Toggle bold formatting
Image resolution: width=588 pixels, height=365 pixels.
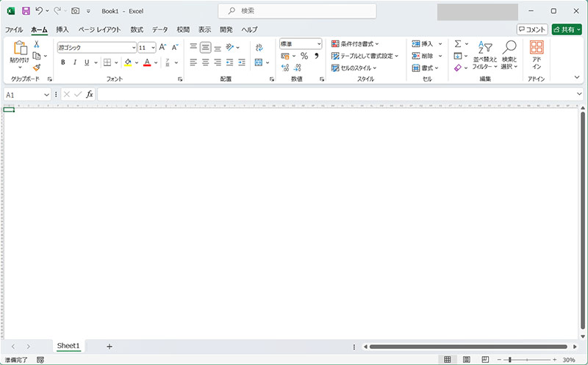63,62
